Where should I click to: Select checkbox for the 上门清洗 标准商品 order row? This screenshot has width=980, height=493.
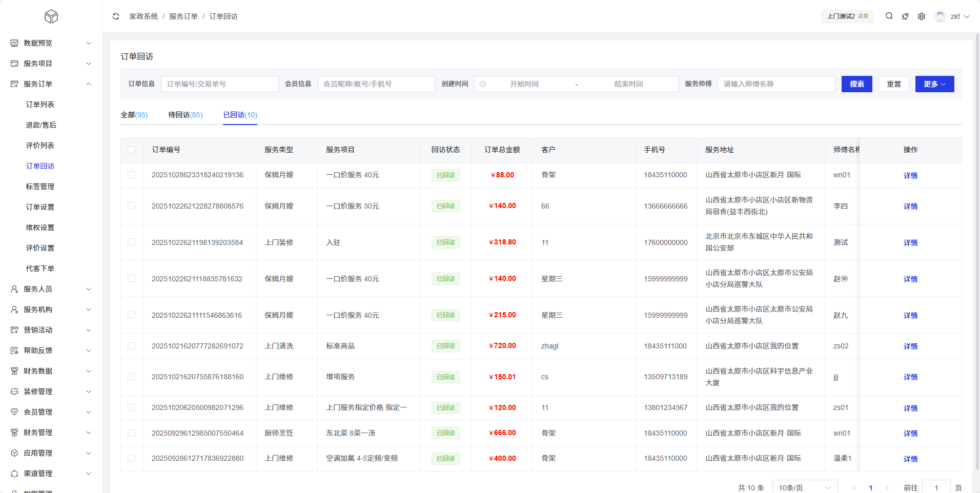point(131,346)
